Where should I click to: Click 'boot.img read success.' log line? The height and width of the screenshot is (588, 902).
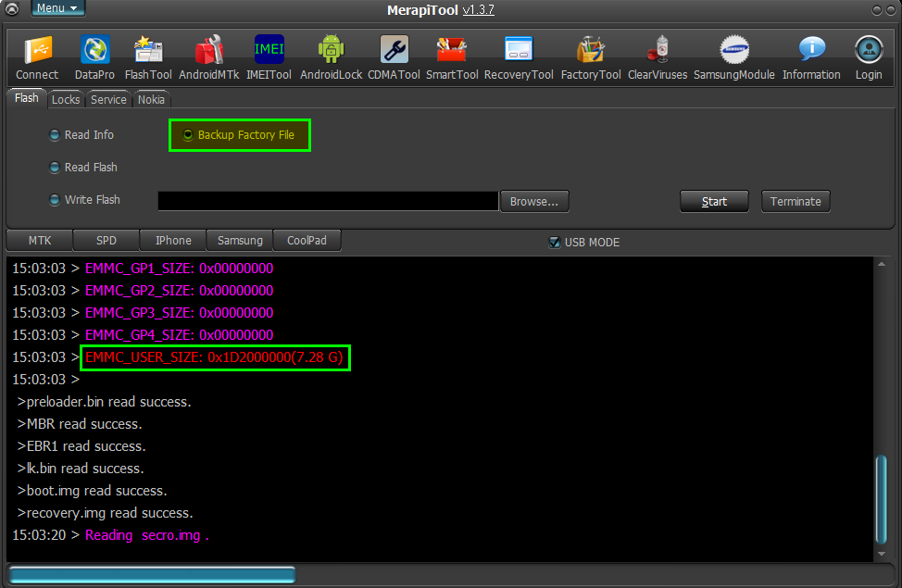[92, 491]
